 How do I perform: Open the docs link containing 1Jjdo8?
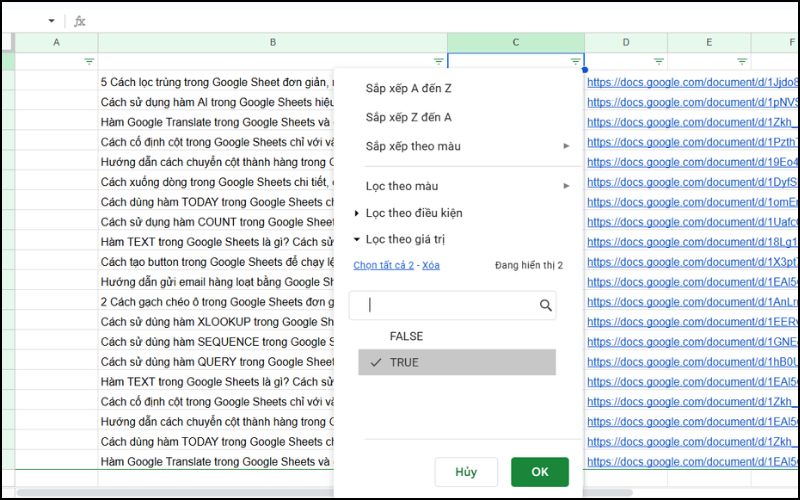pos(692,82)
